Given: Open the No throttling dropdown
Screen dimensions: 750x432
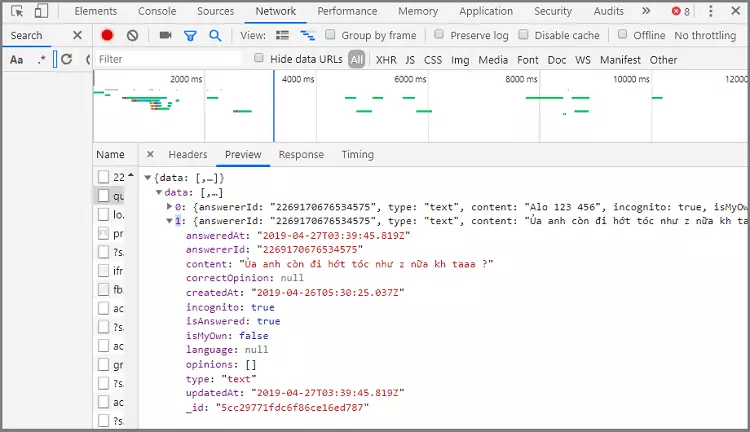Looking at the screenshot, I should tap(705, 35).
